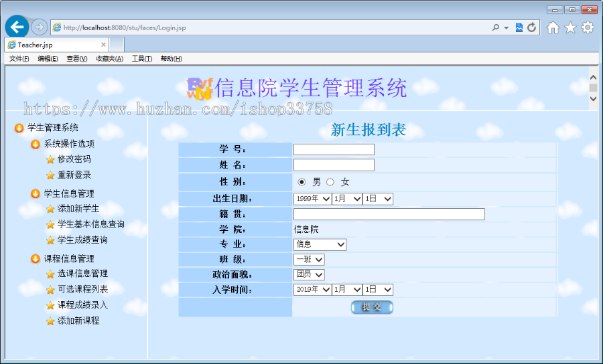The height and width of the screenshot is (364, 603).
Task: Open the enrollment year 2019年 dropdown
Action: pyautogui.click(x=312, y=290)
